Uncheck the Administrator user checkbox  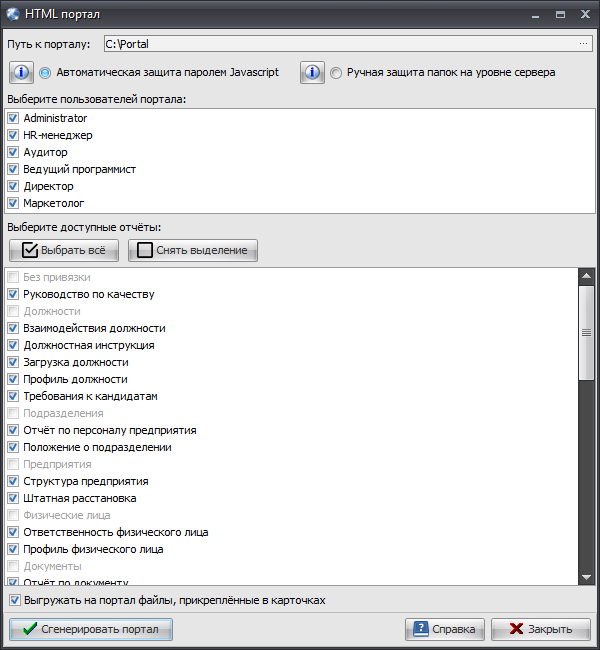(x=13, y=118)
